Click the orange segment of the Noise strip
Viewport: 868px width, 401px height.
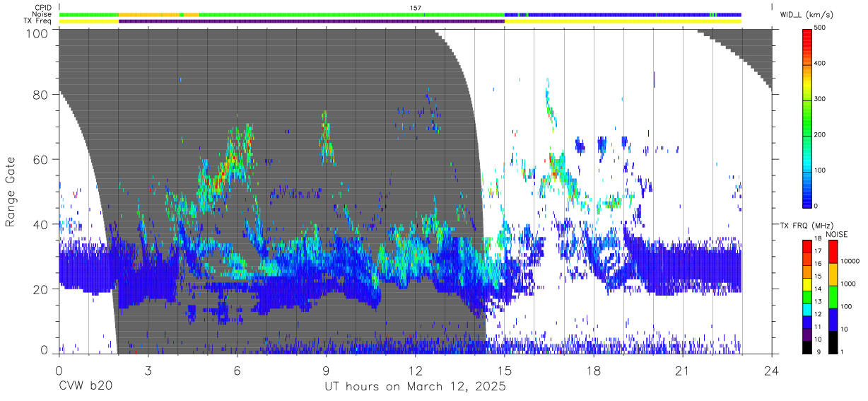coord(149,14)
